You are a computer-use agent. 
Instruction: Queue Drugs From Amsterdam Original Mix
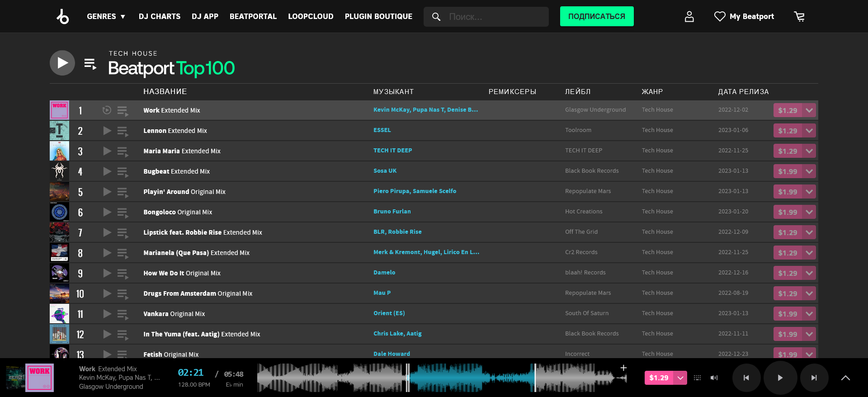[123, 294]
